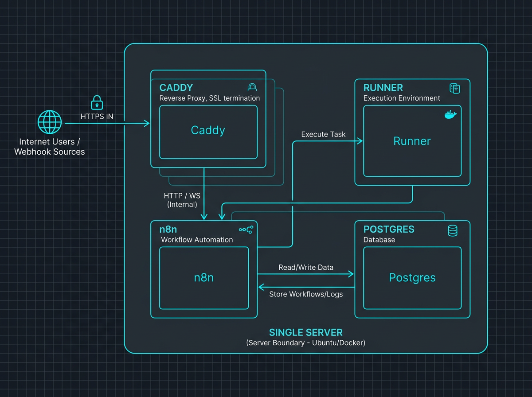The height and width of the screenshot is (397, 532).
Task: Click 'Reverse Proxy, SSL termination' subtitle
Action: pyautogui.click(x=210, y=98)
